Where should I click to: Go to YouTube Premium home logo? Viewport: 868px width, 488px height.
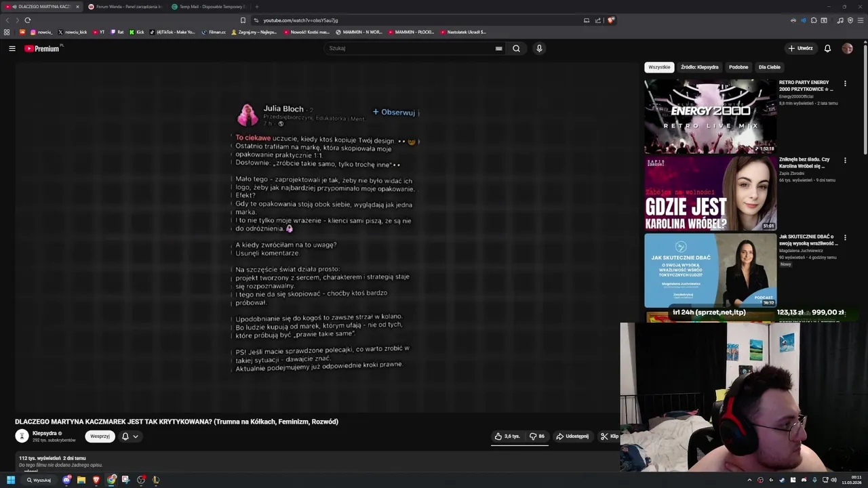(43, 48)
